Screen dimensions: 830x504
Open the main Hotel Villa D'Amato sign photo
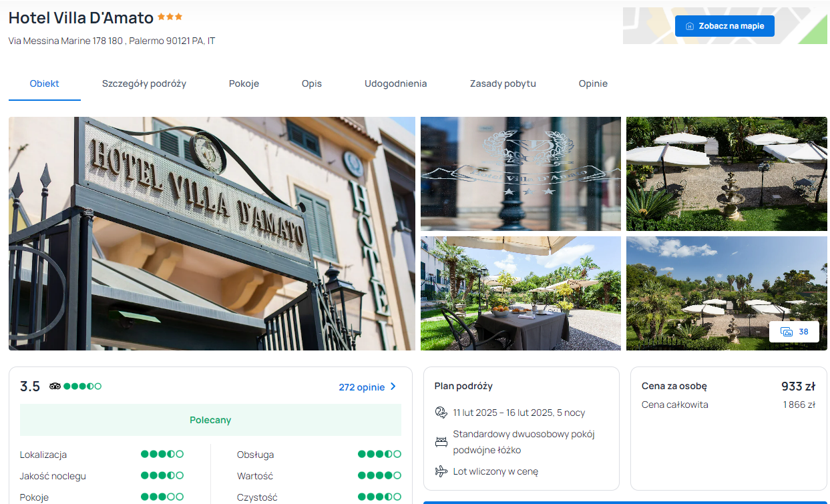212,234
